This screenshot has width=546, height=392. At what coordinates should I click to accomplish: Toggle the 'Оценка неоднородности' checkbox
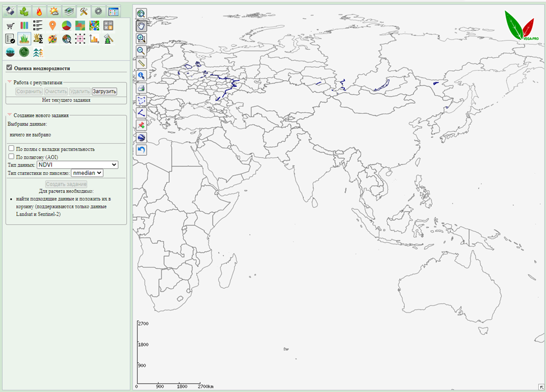tap(9, 68)
